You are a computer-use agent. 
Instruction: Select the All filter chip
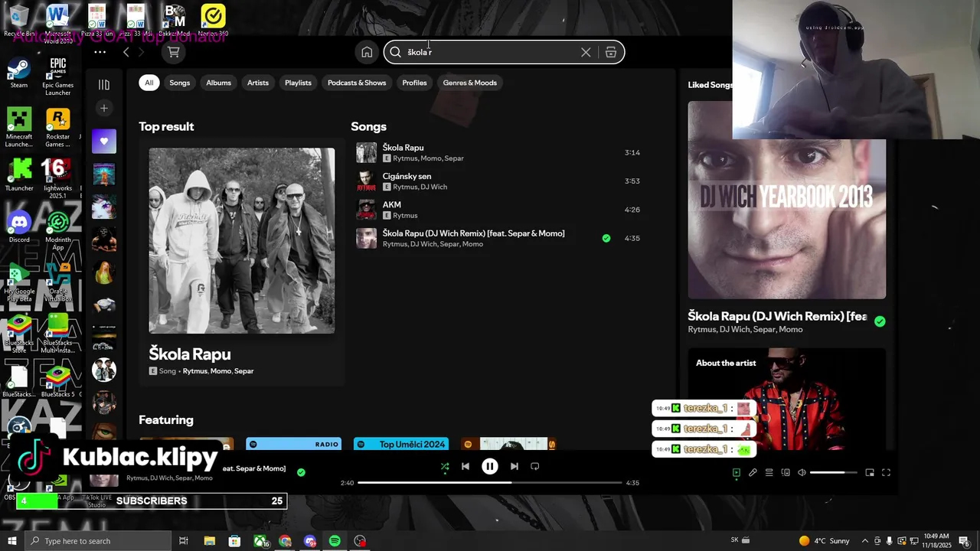point(149,83)
